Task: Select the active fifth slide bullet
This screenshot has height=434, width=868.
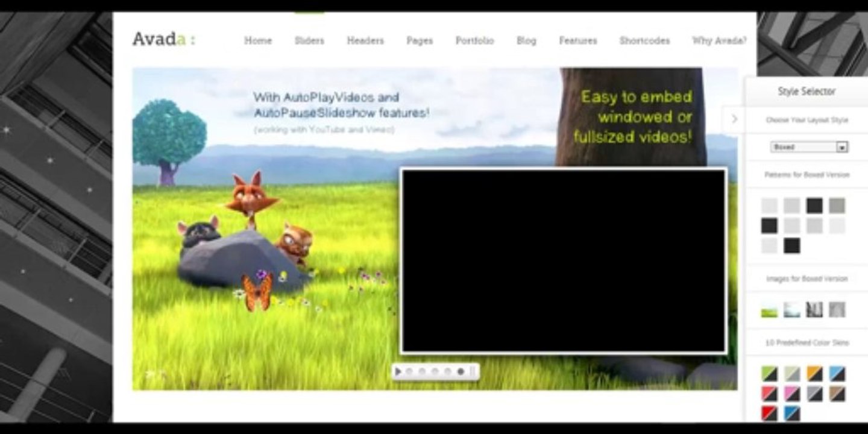Action: (461, 371)
